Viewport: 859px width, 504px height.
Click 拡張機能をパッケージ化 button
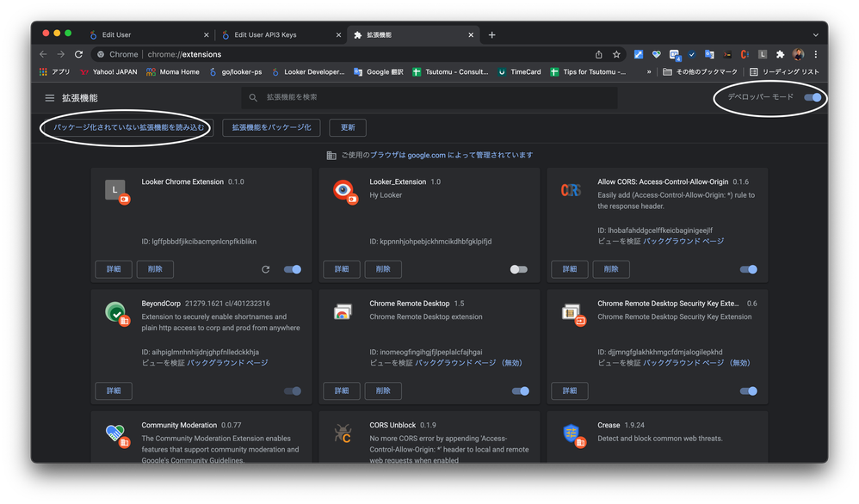coord(271,127)
